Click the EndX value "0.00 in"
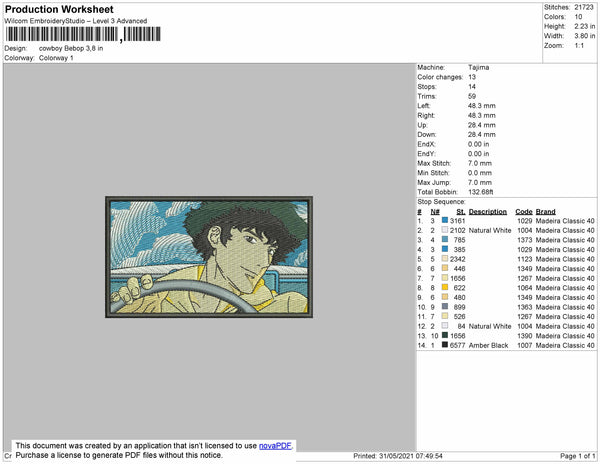The image size is (600, 464). point(478,144)
